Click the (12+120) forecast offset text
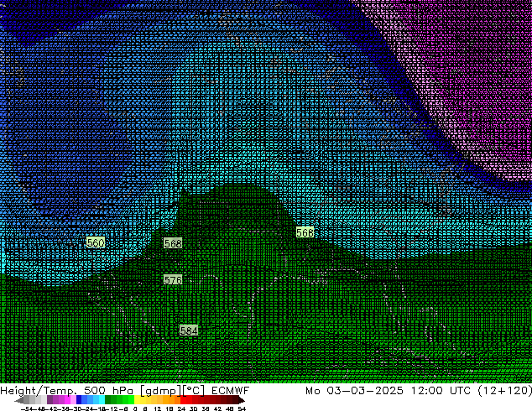Viewport: 532px width, 411px height. point(504,391)
